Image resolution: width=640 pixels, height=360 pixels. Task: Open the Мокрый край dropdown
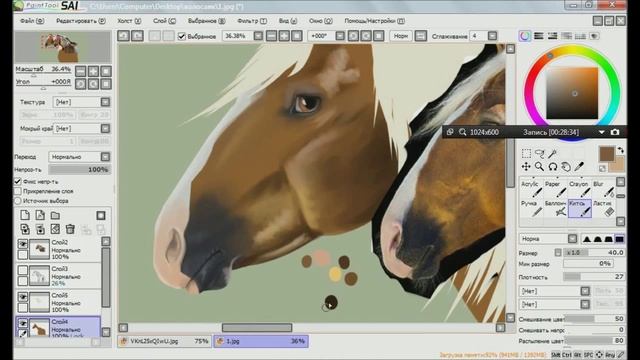[x=105, y=129]
